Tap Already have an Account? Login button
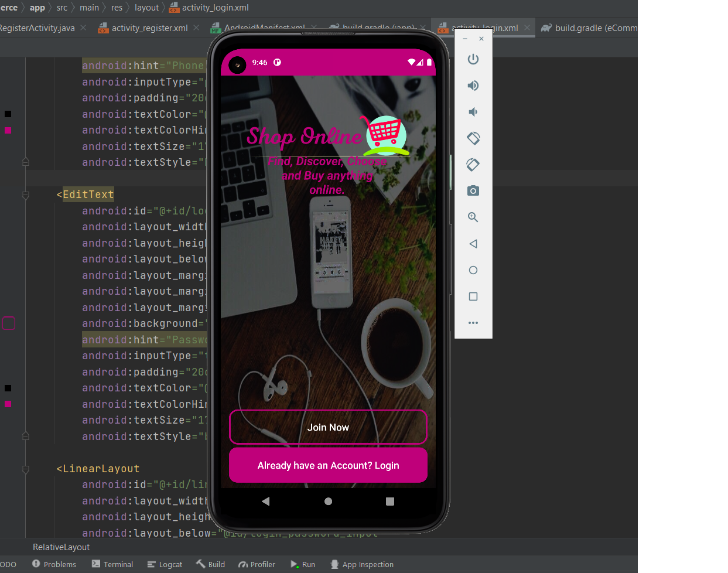This screenshot has width=728, height=573. [328, 465]
